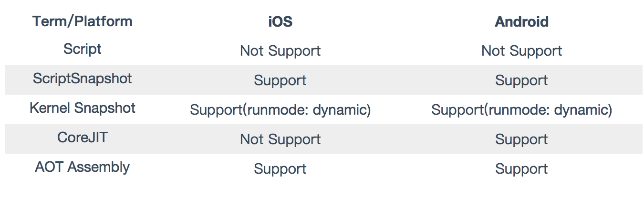Click the gray ScriptSnapshot row background
Image resolution: width=644 pixels, height=197 pixels.
click(324, 80)
